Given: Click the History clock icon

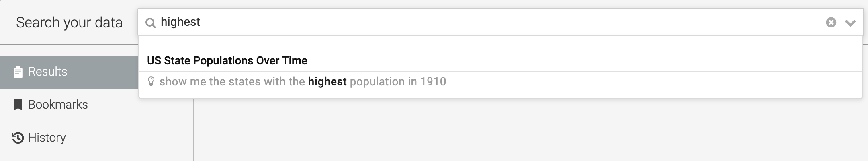Looking at the screenshot, I should click(x=18, y=138).
